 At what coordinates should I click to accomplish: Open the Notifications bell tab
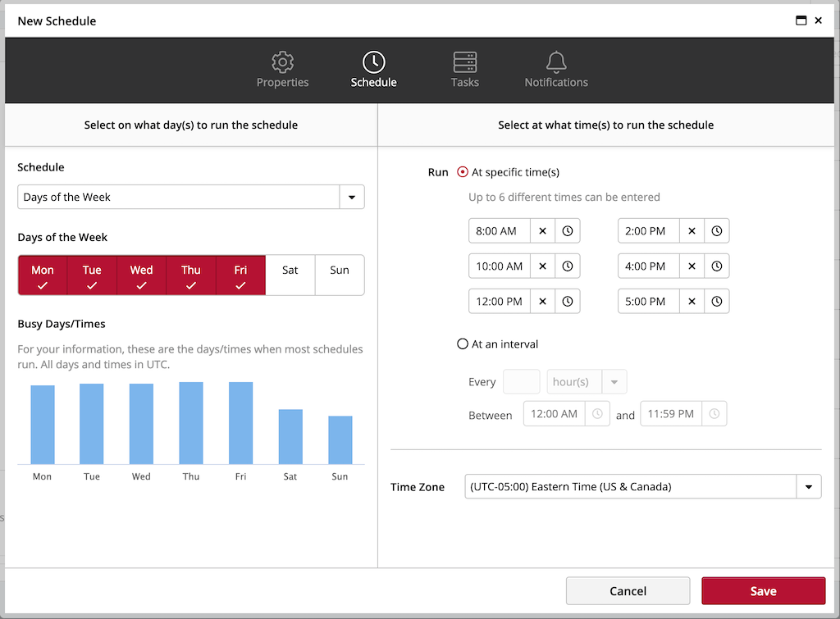[x=556, y=70]
